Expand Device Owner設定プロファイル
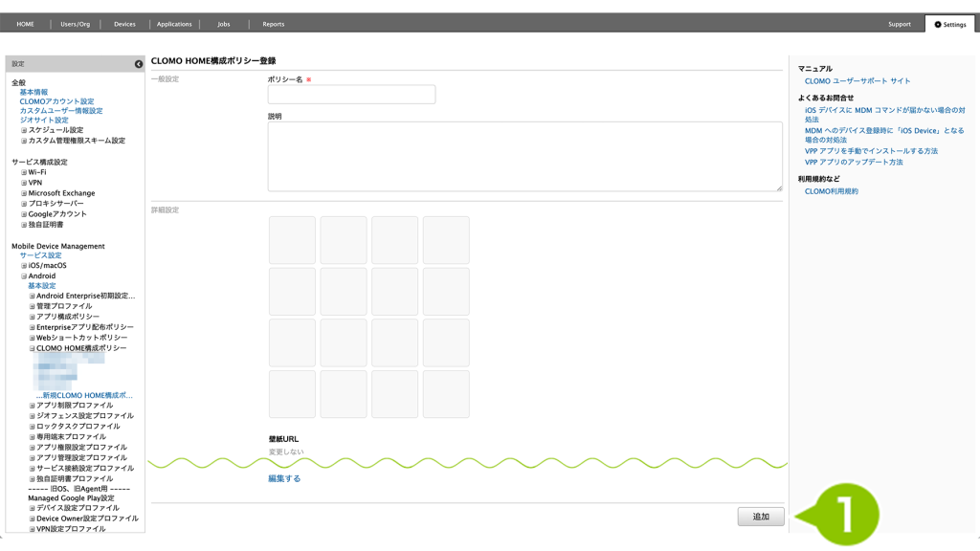The image size is (980, 551). tap(32, 518)
